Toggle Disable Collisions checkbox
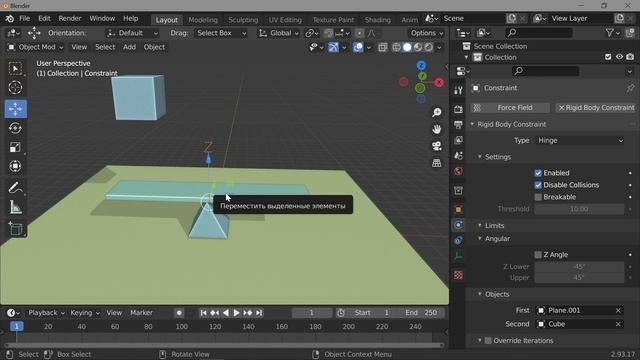Image resolution: width=640 pixels, height=360 pixels. 538,185
